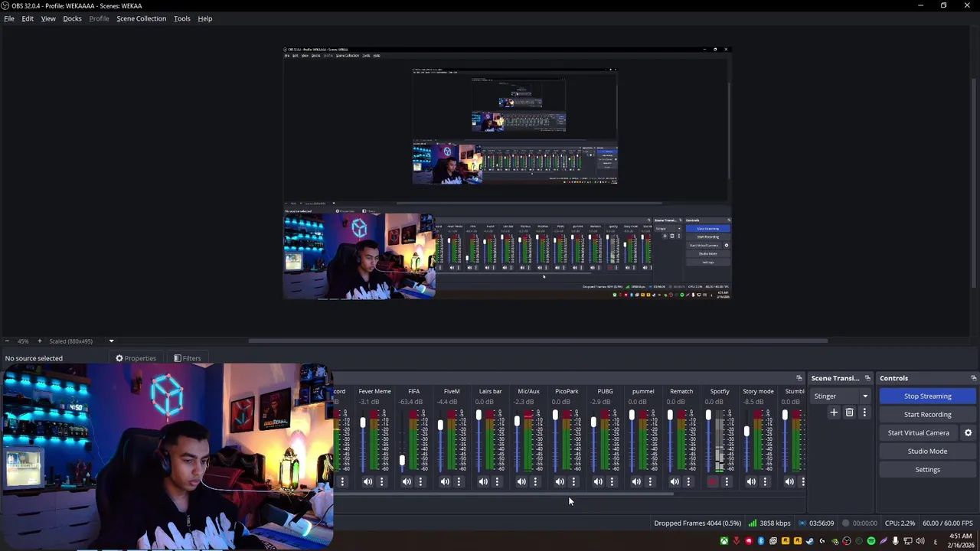Click the audio mixer horizontal scrollbar
The height and width of the screenshot is (551, 980).
(x=505, y=494)
